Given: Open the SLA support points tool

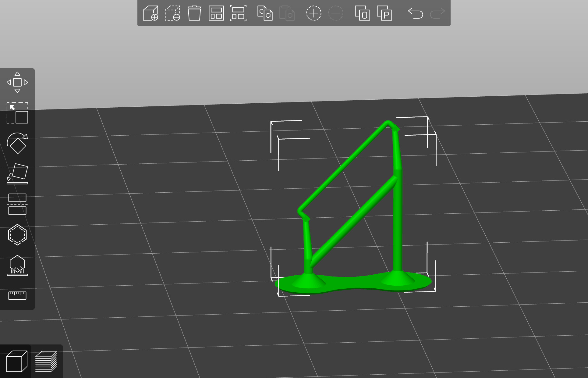Looking at the screenshot, I should (17, 265).
